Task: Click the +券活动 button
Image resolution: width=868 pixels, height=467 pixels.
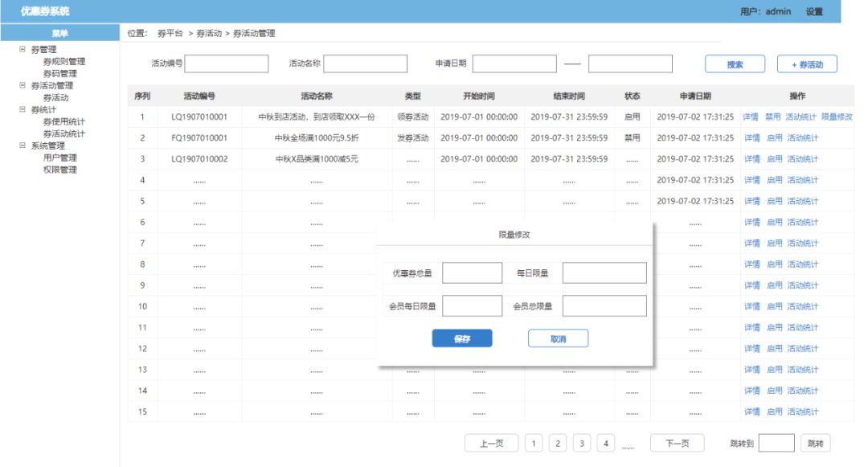Action: [x=806, y=63]
